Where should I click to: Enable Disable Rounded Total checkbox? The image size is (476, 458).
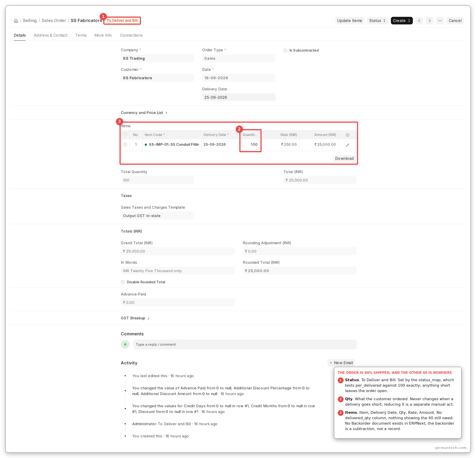(x=123, y=282)
